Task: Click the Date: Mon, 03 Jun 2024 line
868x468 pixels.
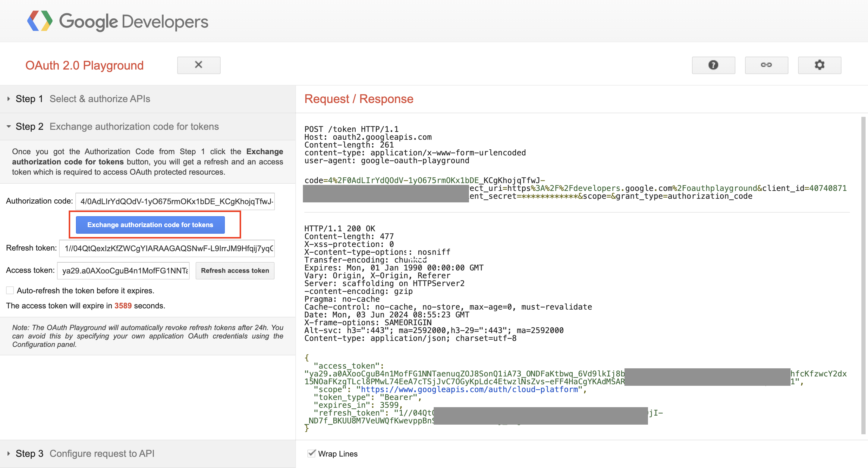Action: point(387,314)
